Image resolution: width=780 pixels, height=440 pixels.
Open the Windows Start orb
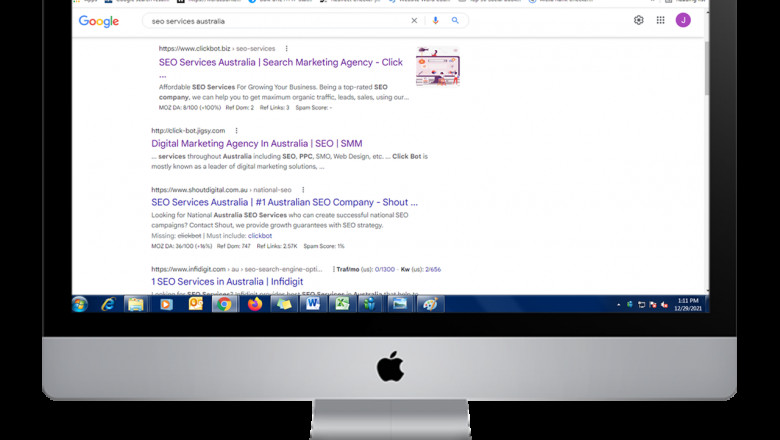click(x=80, y=304)
